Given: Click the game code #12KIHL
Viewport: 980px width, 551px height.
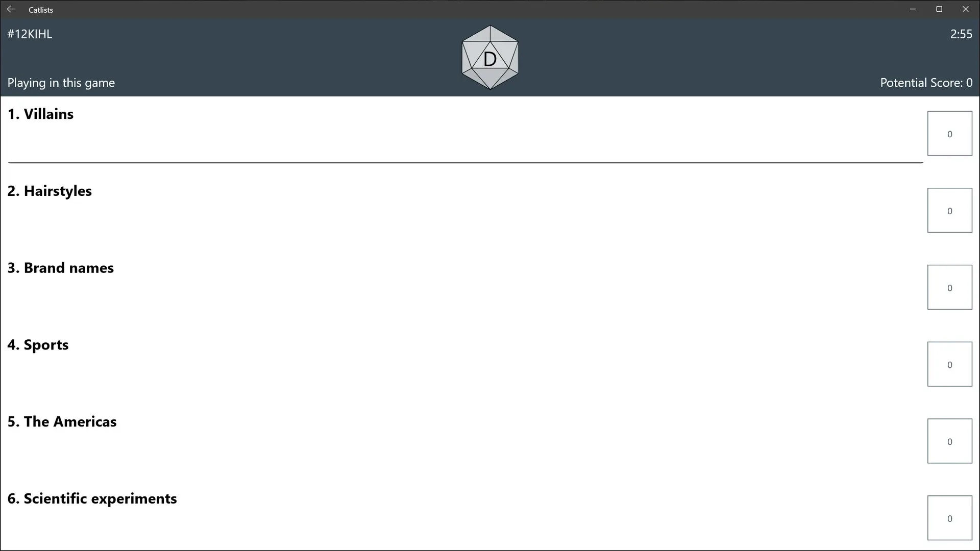Looking at the screenshot, I should (30, 34).
